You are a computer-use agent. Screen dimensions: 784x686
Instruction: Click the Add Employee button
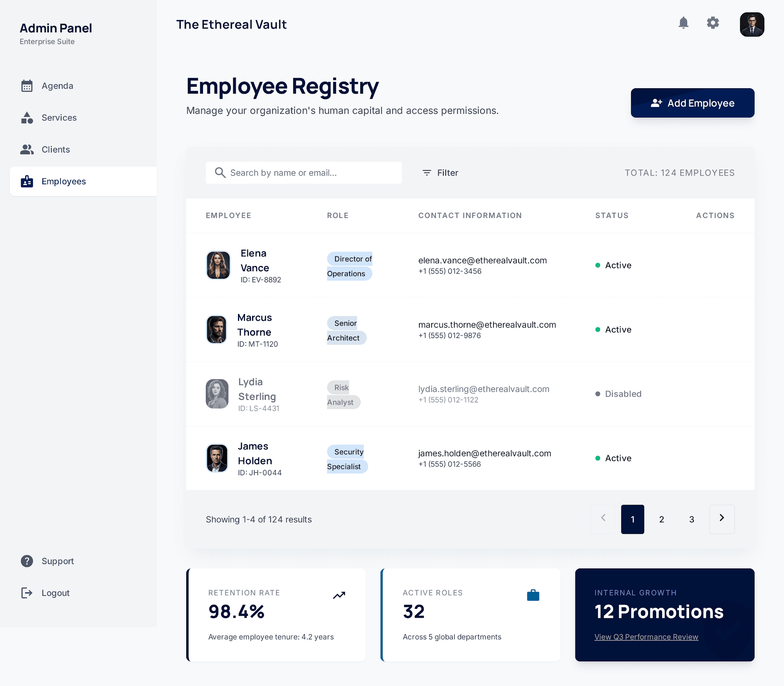692,103
